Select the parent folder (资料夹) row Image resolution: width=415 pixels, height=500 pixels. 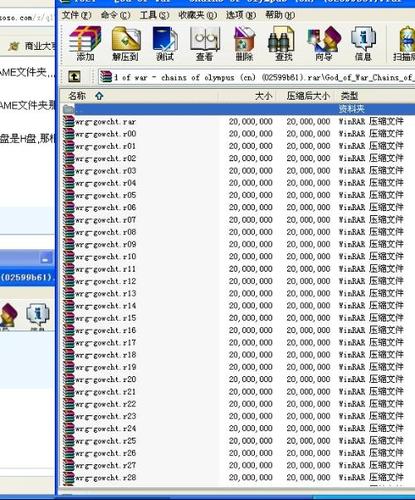(x=238, y=109)
